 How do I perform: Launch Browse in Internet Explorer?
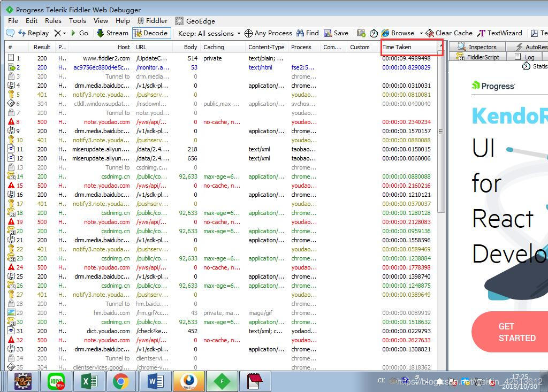point(398,33)
